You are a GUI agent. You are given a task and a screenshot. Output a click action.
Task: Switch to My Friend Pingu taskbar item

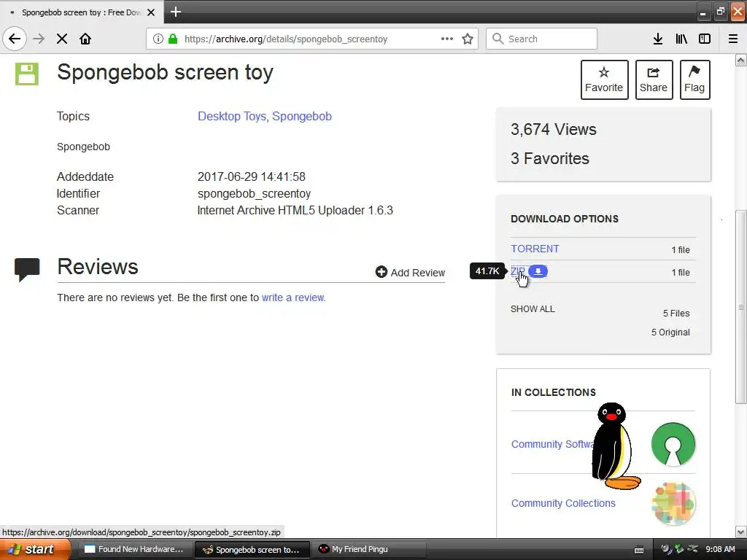click(x=369, y=549)
